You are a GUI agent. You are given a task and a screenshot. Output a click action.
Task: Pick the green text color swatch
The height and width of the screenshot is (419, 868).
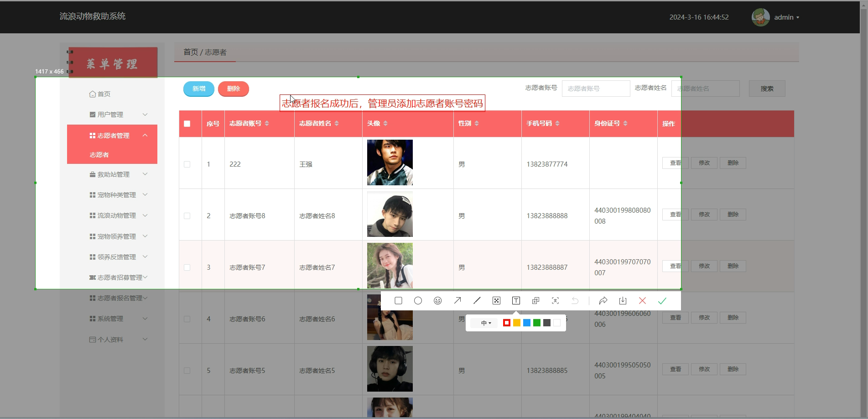pyautogui.click(x=537, y=323)
